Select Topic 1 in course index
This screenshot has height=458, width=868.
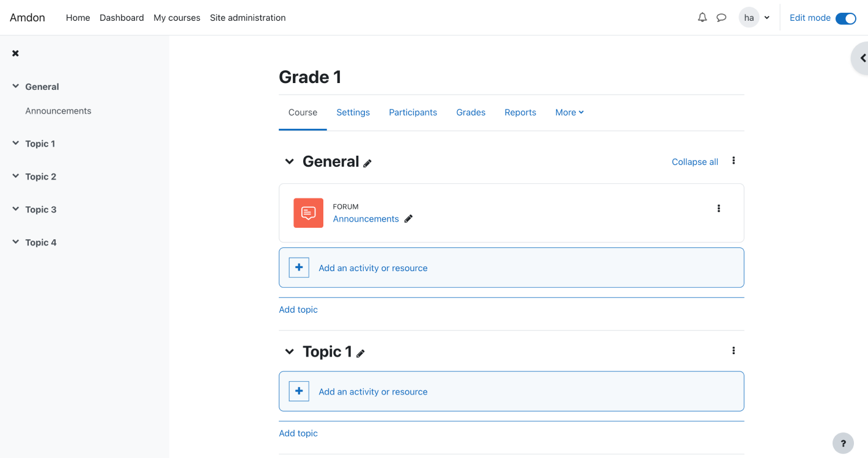tap(40, 144)
